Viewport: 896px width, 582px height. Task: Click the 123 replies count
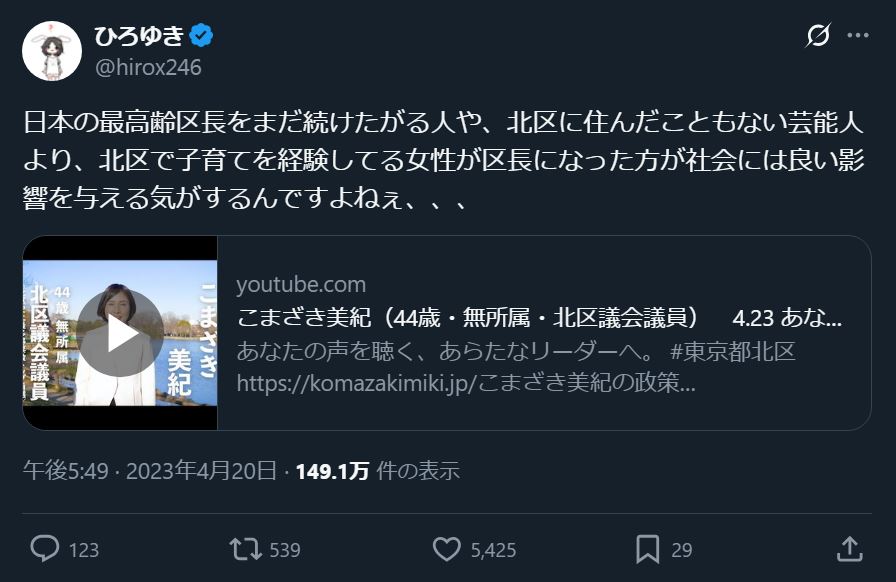pyautogui.click(x=84, y=550)
